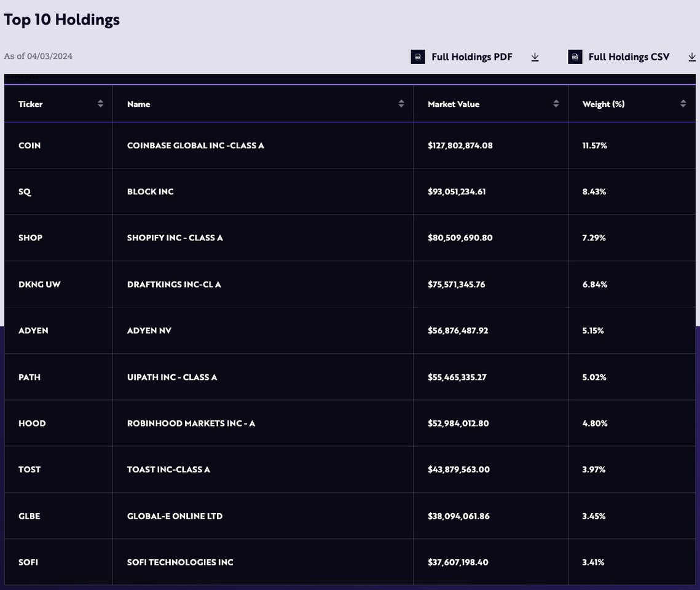
Task: Click the 8.43% weight value
Action: point(594,192)
